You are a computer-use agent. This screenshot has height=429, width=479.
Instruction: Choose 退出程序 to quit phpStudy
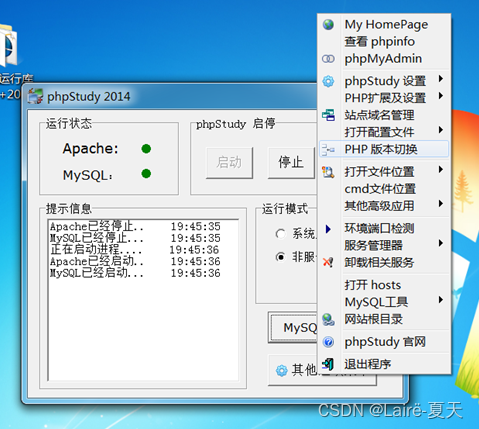point(384,364)
